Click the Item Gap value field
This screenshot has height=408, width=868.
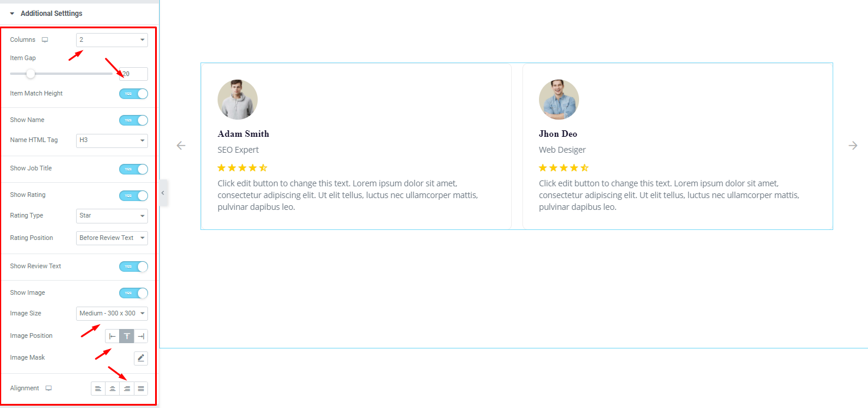coord(133,74)
